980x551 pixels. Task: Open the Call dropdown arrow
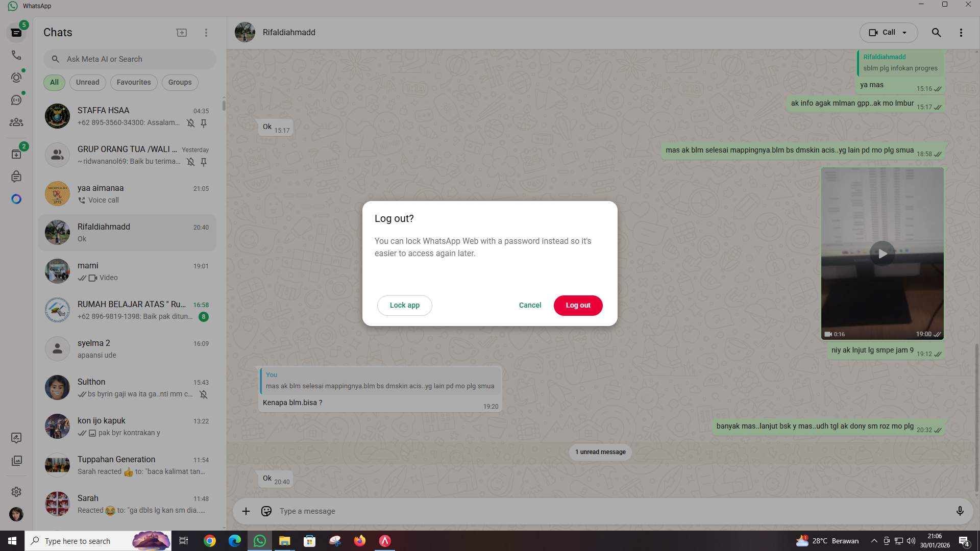(903, 32)
